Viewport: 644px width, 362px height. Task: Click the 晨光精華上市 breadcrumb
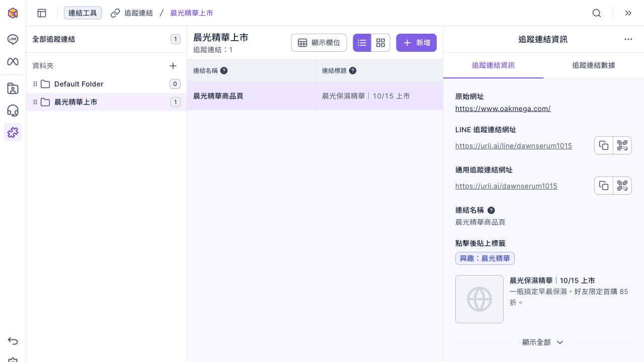(x=192, y=13)
